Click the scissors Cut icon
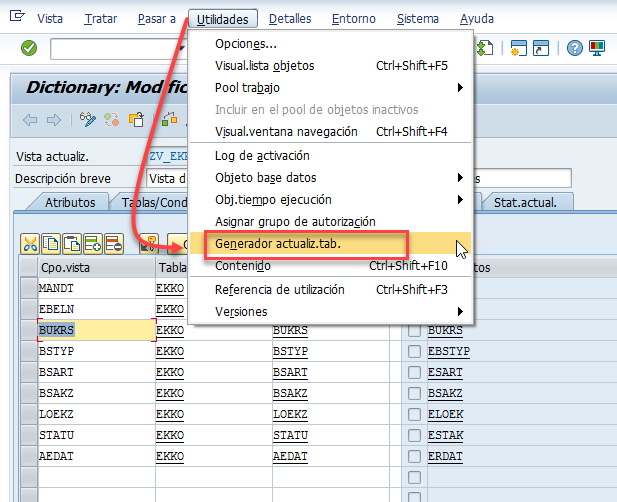The width and height of the screenshot is (617, 502). coord(30,244)
